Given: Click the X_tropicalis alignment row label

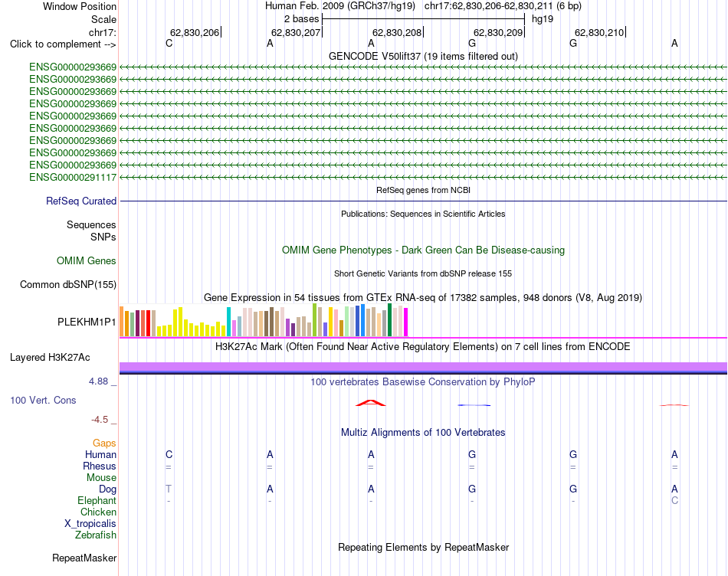Looking at the screenshot, I should point(90,524).
